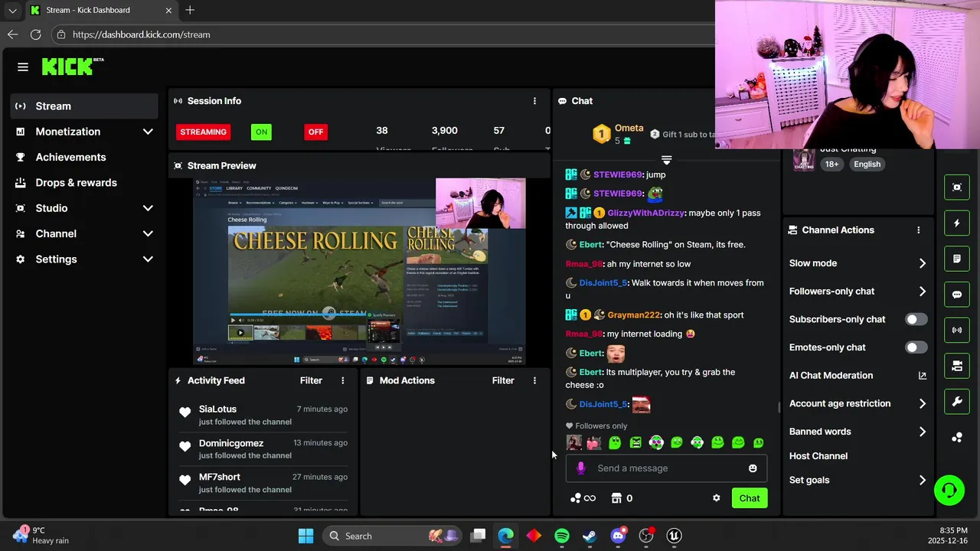The height and width of the screenshot is (551, 980).
Task: Open Discord from the taskbar
Action: 618,536
